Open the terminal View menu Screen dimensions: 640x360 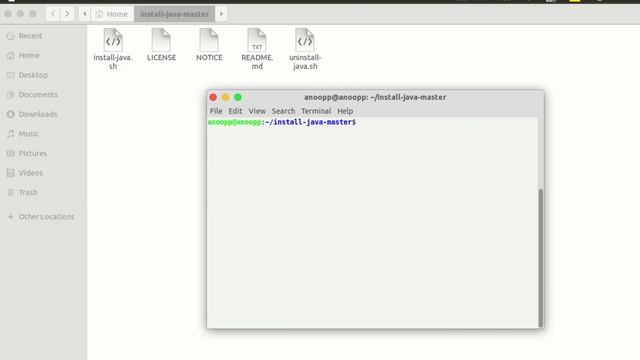point(257,111)
